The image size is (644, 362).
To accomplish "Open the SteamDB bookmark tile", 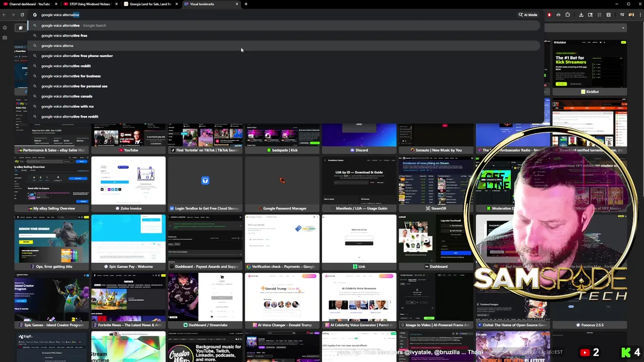I will coord(436,184).
